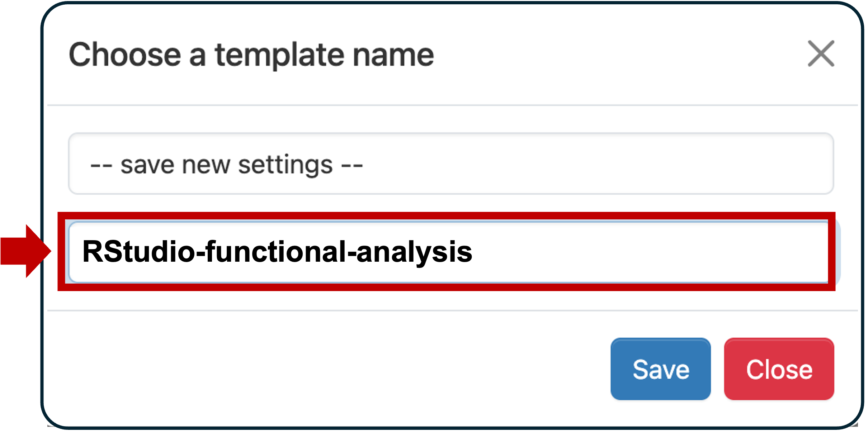Open the "-- save new settings --" dropdown
The image size is (868, 437).
click(x=450, y=164)
